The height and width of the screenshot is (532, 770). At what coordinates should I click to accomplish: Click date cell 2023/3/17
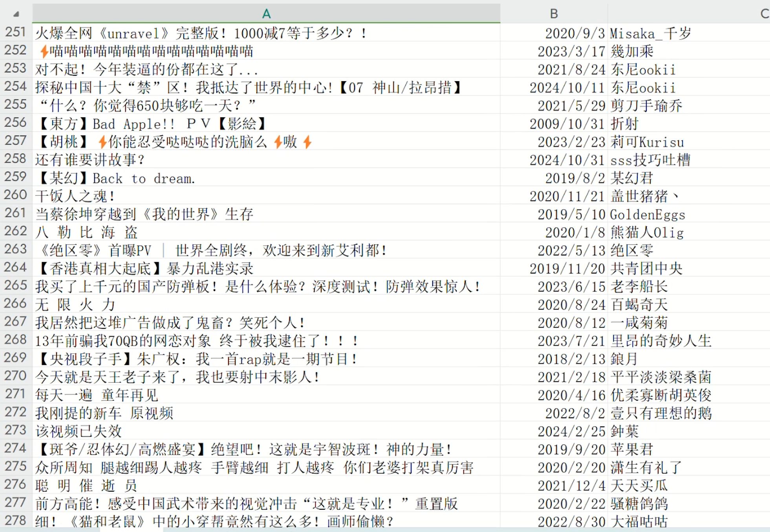(x=554, y=51)
